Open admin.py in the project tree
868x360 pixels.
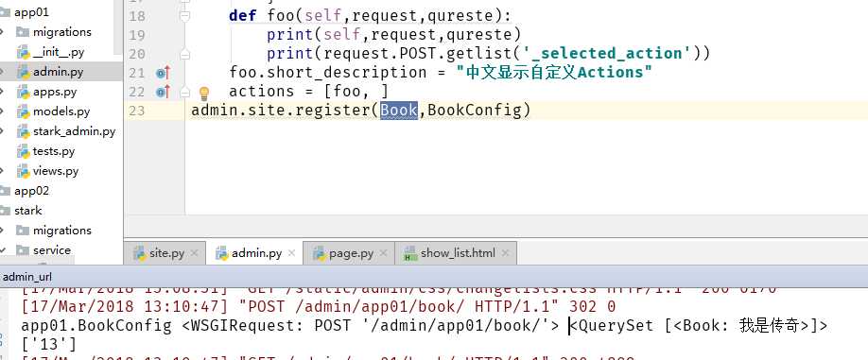pyautogui.click(x=58, y=72)
